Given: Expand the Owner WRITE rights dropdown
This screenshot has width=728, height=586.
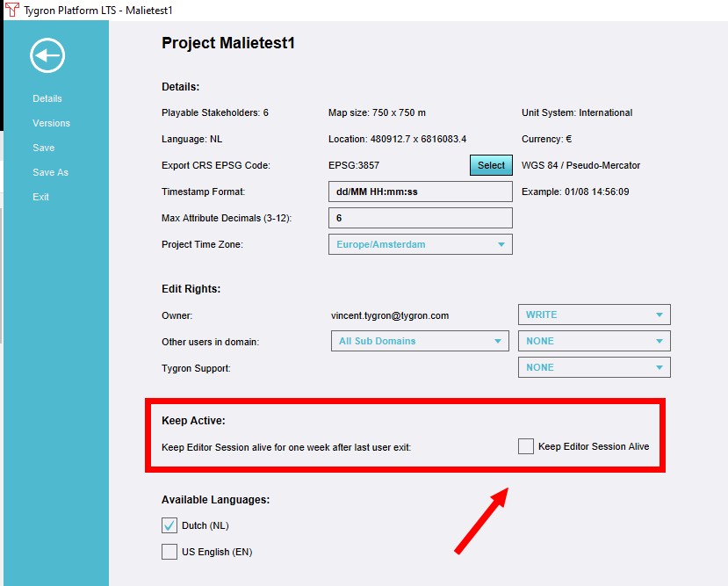Looking at the screenshot, I should point(594,315).
